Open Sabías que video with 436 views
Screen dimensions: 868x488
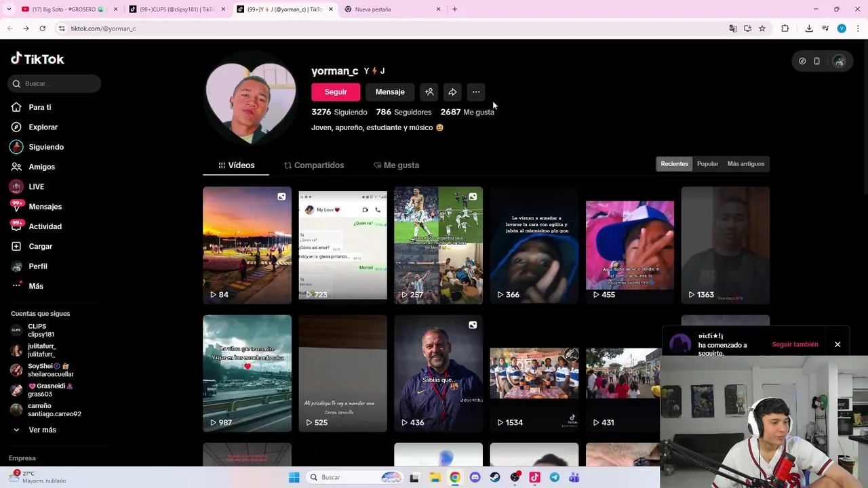click(438, 373)
